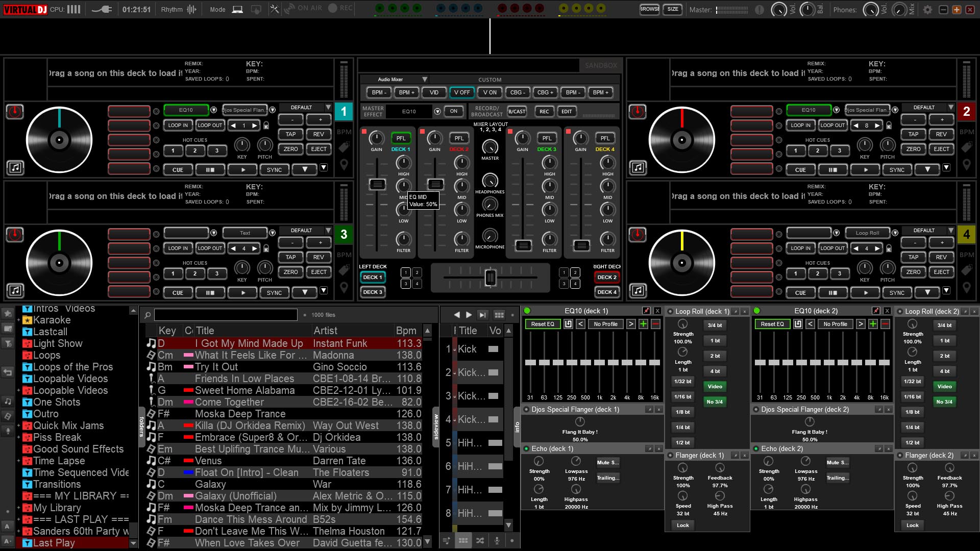Click V OFF custom button
The height and width of the screenshot is (551, 980).
462,92
